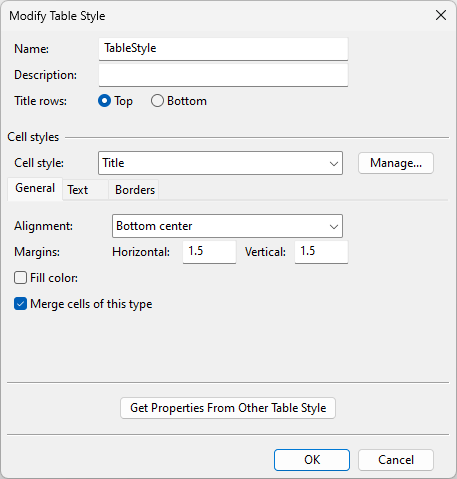Click the Name field containing TableStyle

coord(223,49)
